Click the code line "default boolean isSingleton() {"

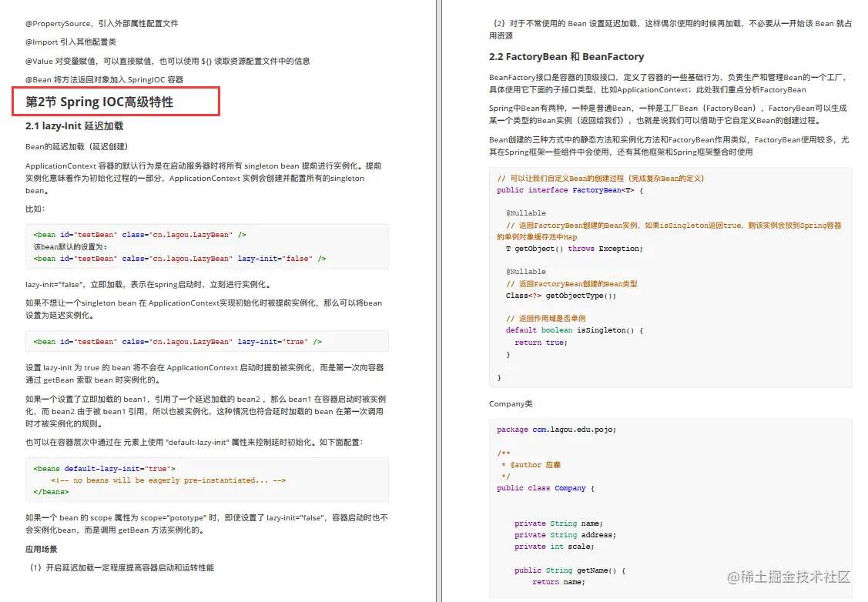(574, 330)
